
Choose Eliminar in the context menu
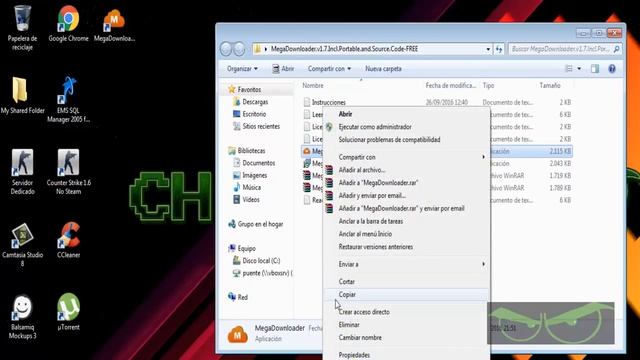tap(408, 325)
